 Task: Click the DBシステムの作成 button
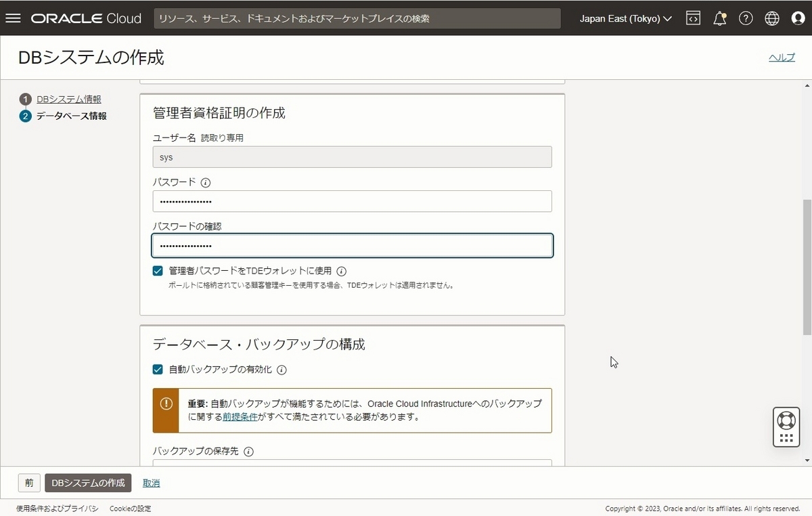tap(87, 483)
